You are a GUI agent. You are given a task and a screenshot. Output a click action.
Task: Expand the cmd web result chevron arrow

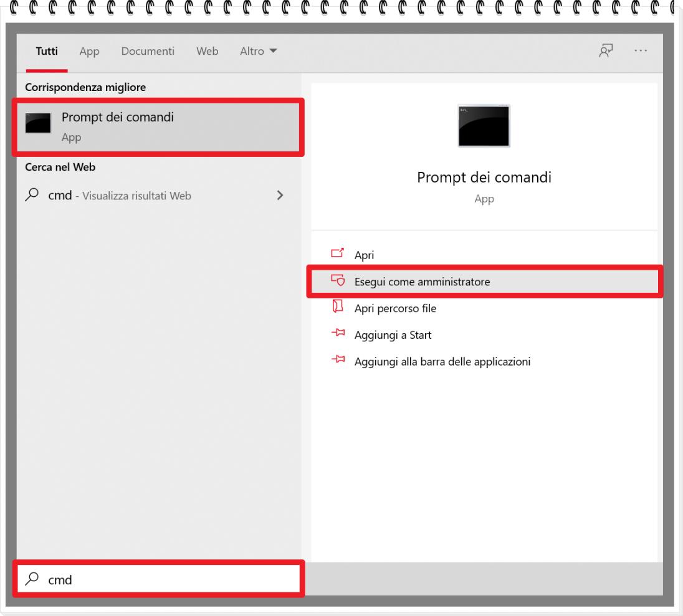(x=280, y=196)
